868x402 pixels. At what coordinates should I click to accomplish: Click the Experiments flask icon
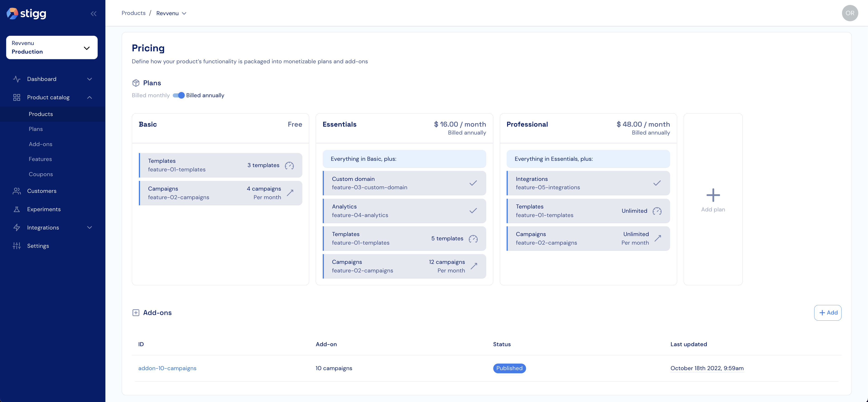(x=17, y=209)
